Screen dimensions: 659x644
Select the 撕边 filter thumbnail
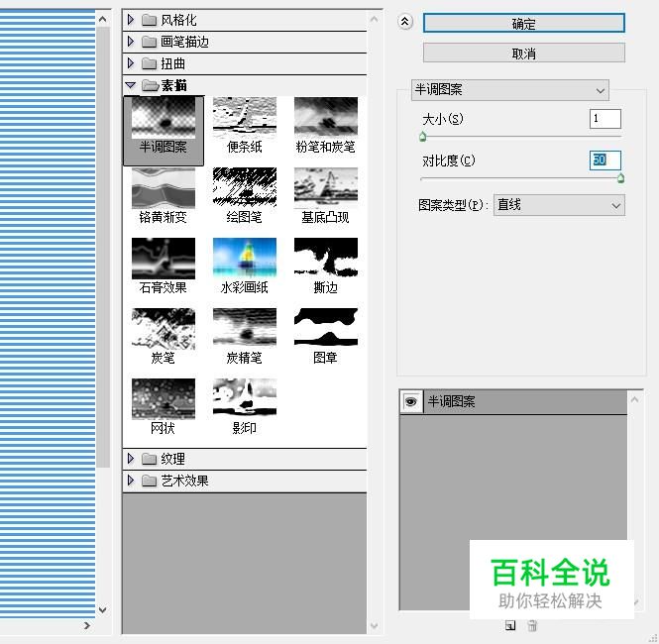tap(326, 259)
